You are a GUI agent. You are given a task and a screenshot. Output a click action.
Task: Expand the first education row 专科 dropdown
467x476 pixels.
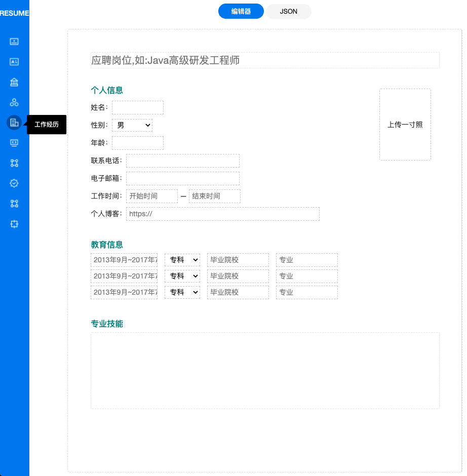coord(182,260)
